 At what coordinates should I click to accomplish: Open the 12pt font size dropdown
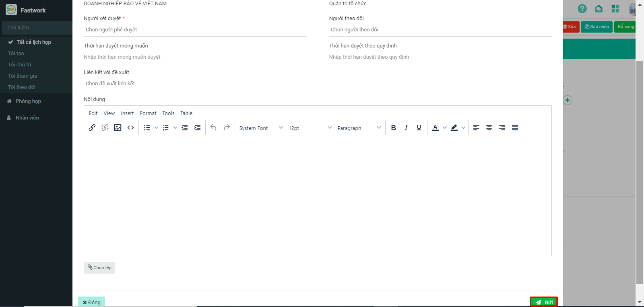[x=310, y=128]
